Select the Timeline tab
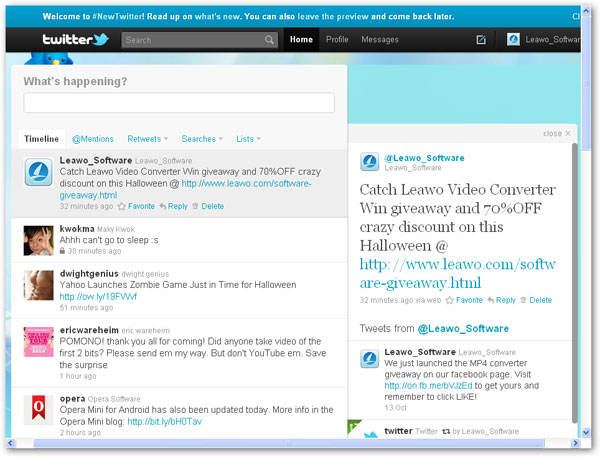This screenshot has height=457, width=600. click(x=41, y=139)
